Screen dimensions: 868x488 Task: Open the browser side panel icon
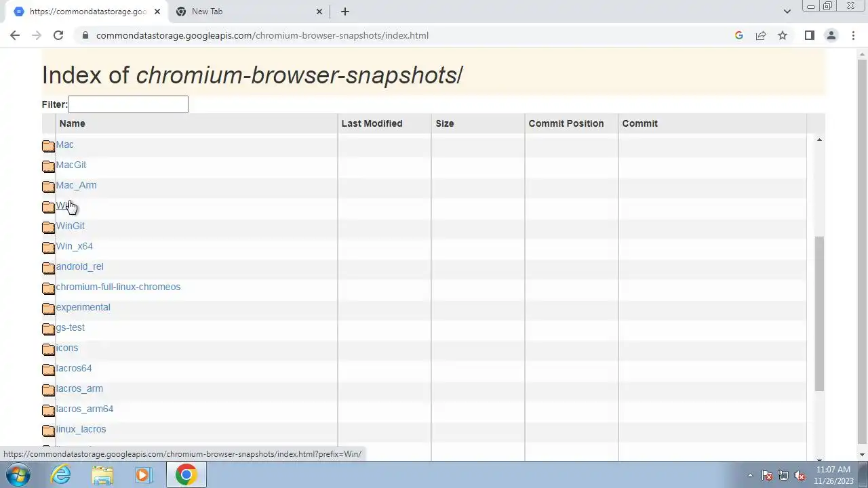[x=809, y=35]
